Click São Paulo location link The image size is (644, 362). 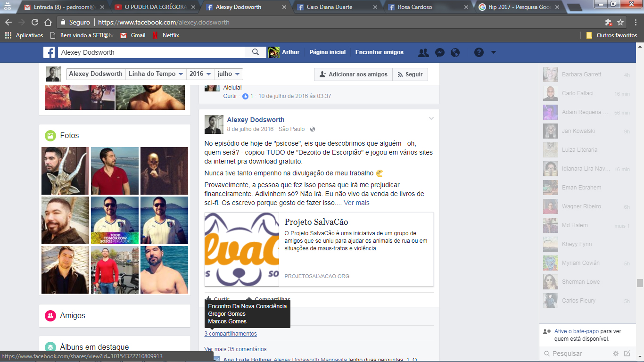(291, 129)
